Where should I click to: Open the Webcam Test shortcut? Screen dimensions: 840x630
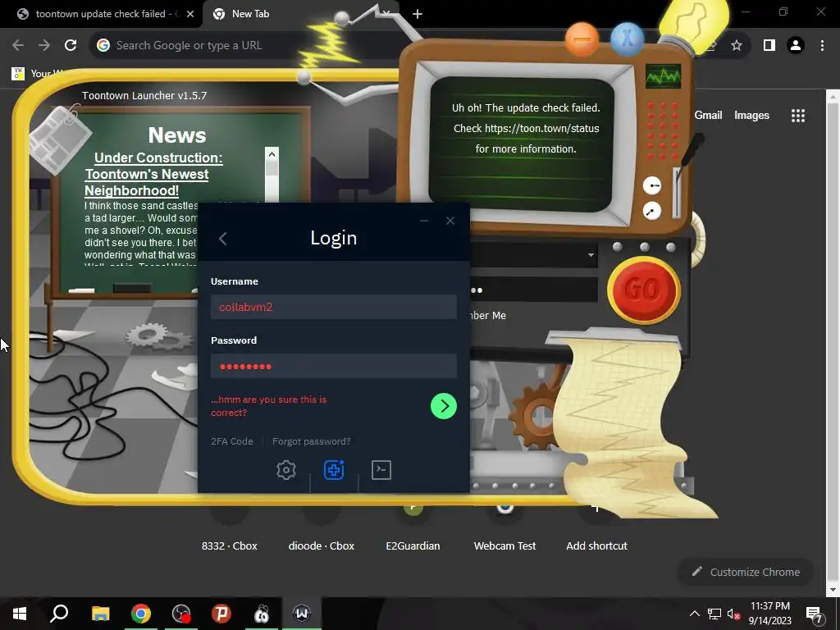504,546
